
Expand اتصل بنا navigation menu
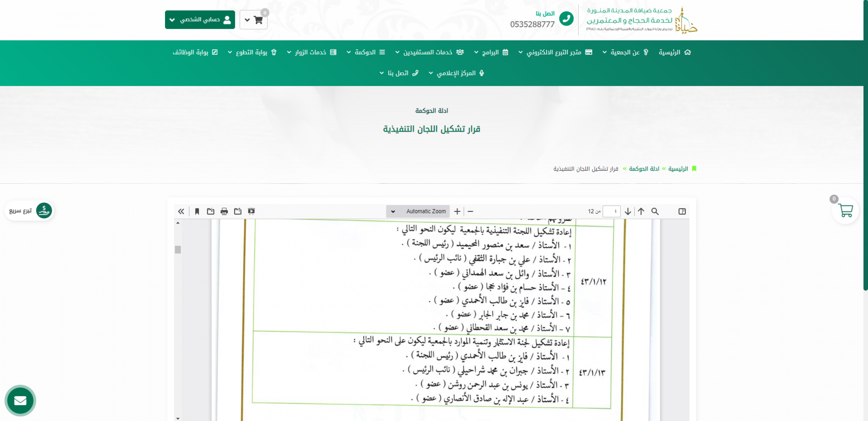pyautogui.click(x=399, y=73)
